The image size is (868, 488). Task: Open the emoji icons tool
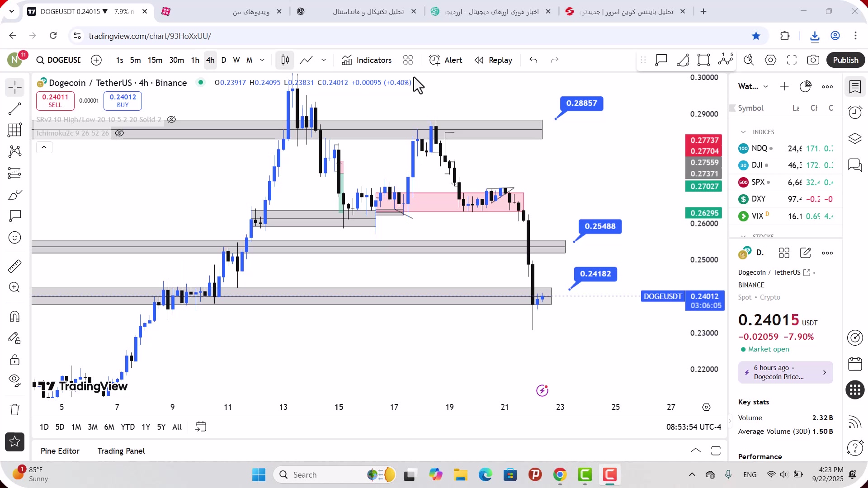pyautogui.click(x=14, y=238)
